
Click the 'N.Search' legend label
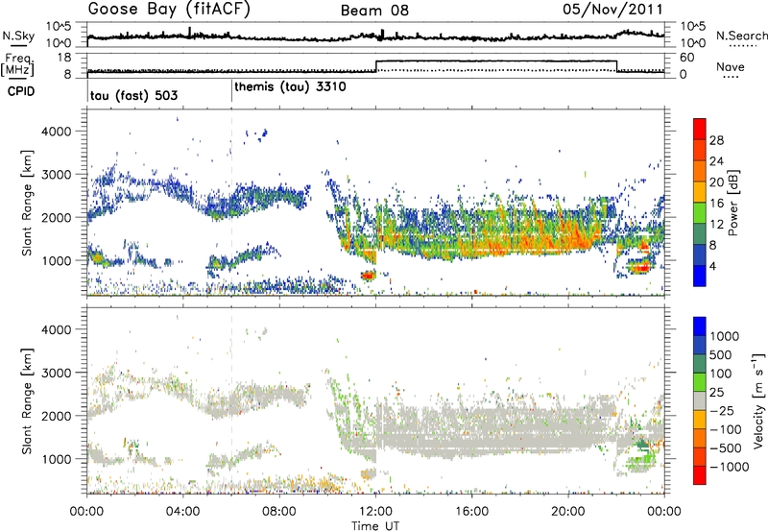[741, 36]
